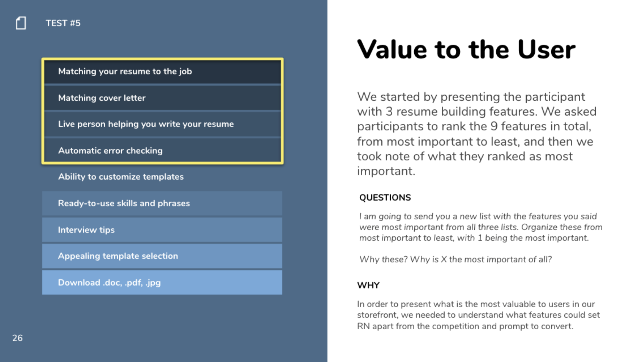644x362 pixels.
Task: Select the 'Automatic error checking' item
Action: pyautogui.click(x=162, y=150)
